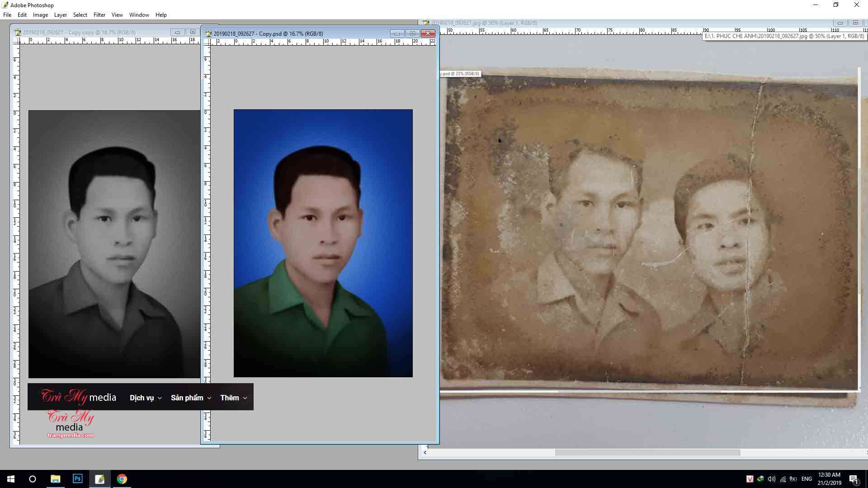Open File Explorer from the taskbar
Viewport: 868px width, 488px height.
55,479
